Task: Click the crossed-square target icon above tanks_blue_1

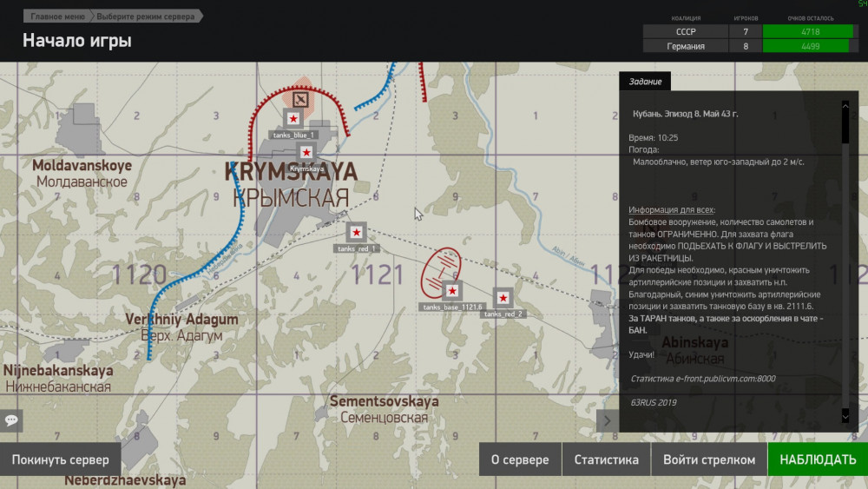Action: tap(300, 100)
